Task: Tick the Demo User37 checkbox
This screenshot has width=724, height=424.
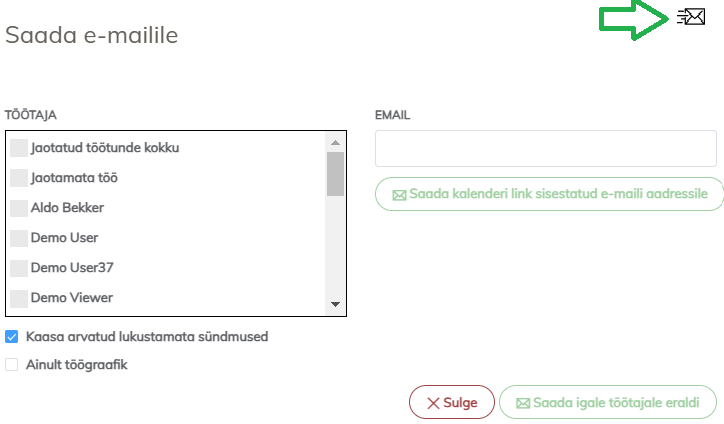Action: tap(19, 268)
